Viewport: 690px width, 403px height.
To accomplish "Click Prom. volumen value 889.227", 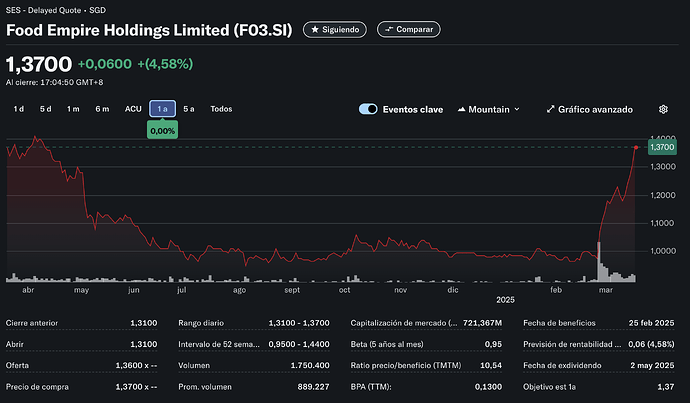I will pos(313,387).
